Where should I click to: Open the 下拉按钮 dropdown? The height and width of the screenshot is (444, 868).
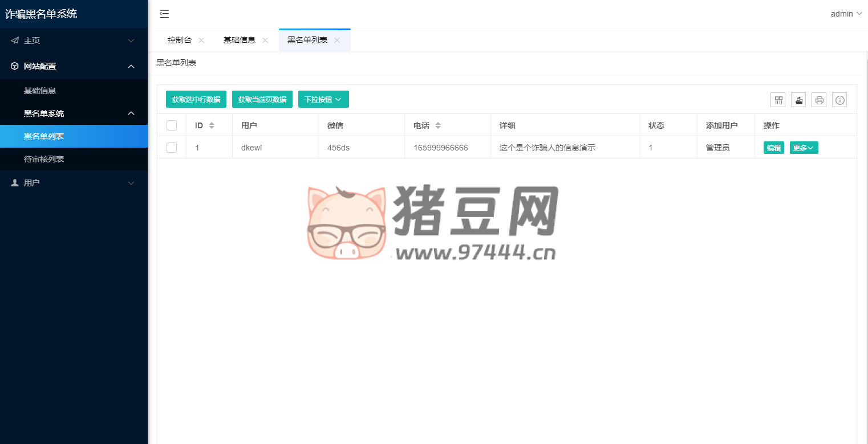[x=323, y=99]
